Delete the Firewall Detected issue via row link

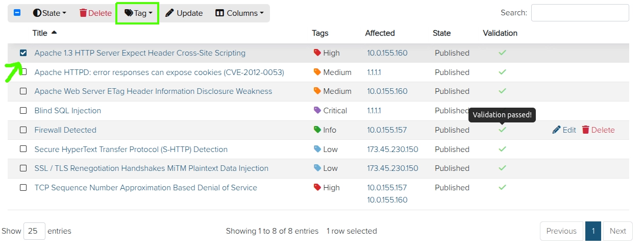coord(598,130)
